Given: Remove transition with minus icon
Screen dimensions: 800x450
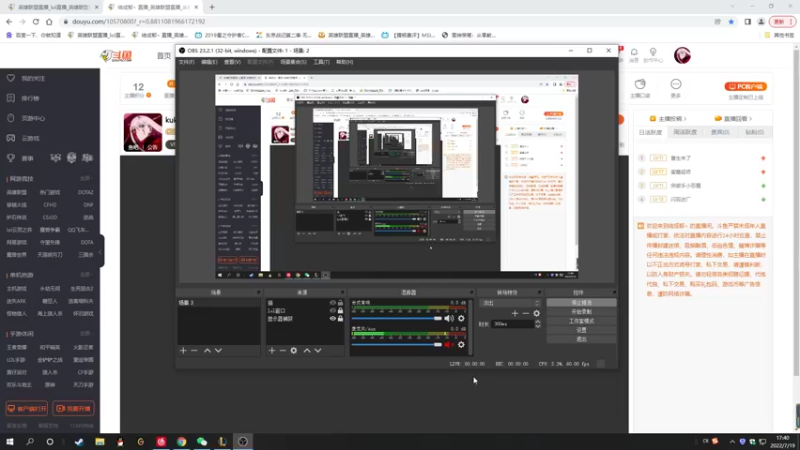Looking at the screenshot, I should point(526,313).
